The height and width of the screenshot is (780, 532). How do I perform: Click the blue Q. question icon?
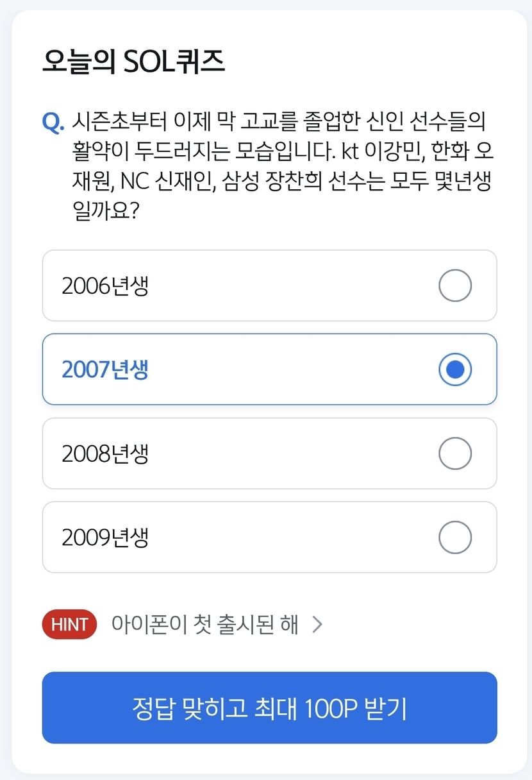coord(53,121)
